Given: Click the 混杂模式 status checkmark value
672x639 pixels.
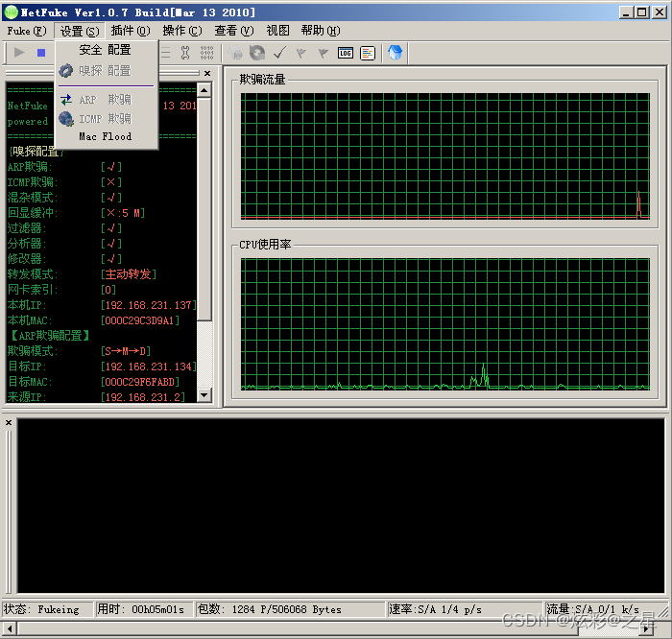Looking at the screenshot, I should click(111, 198).
